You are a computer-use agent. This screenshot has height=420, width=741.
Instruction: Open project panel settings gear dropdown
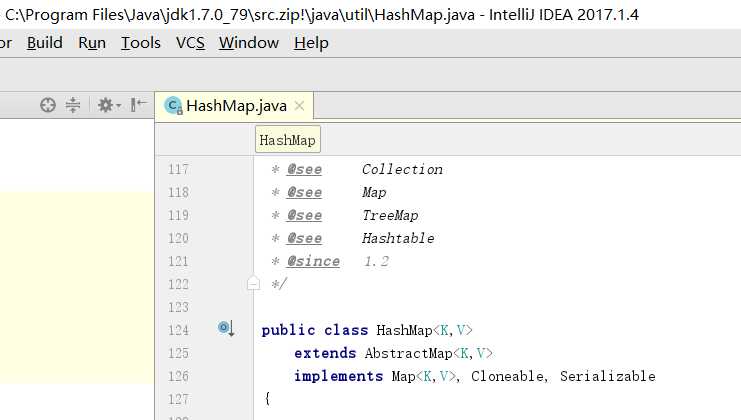click(109, 105)
